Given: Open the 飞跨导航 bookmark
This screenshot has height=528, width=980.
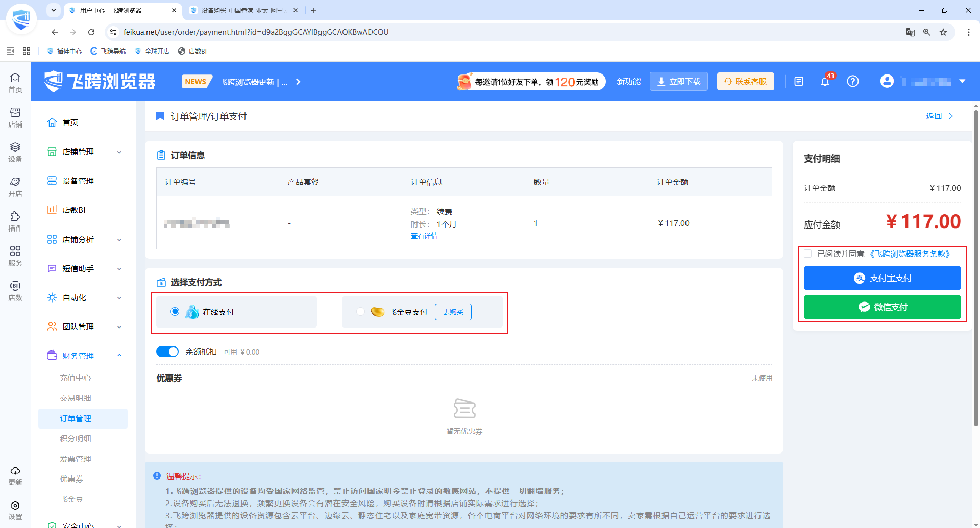Looking at the screenshot, I should pos(108,51).
